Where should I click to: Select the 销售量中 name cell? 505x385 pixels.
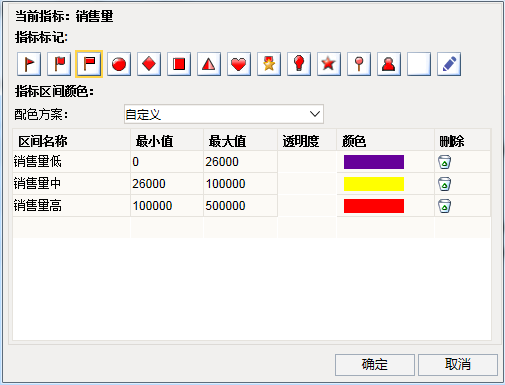click(71, 184)
